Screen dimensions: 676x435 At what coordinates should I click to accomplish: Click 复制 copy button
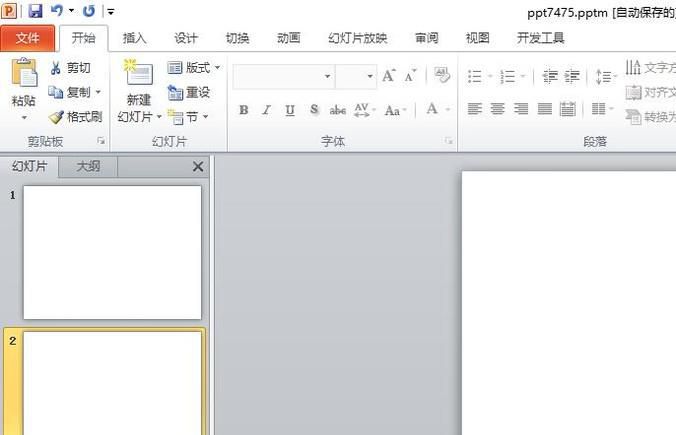(x=69, y=92)
